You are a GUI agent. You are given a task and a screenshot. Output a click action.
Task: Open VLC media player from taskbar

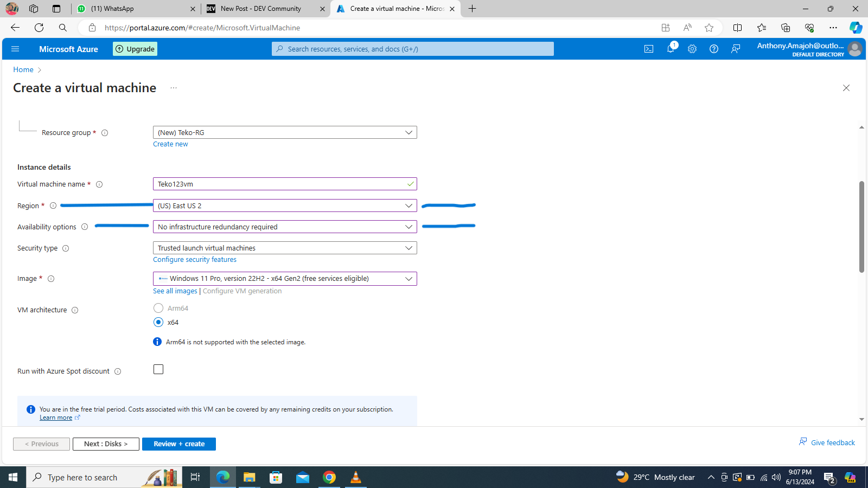pyautogui.click(x=356, y=477)
